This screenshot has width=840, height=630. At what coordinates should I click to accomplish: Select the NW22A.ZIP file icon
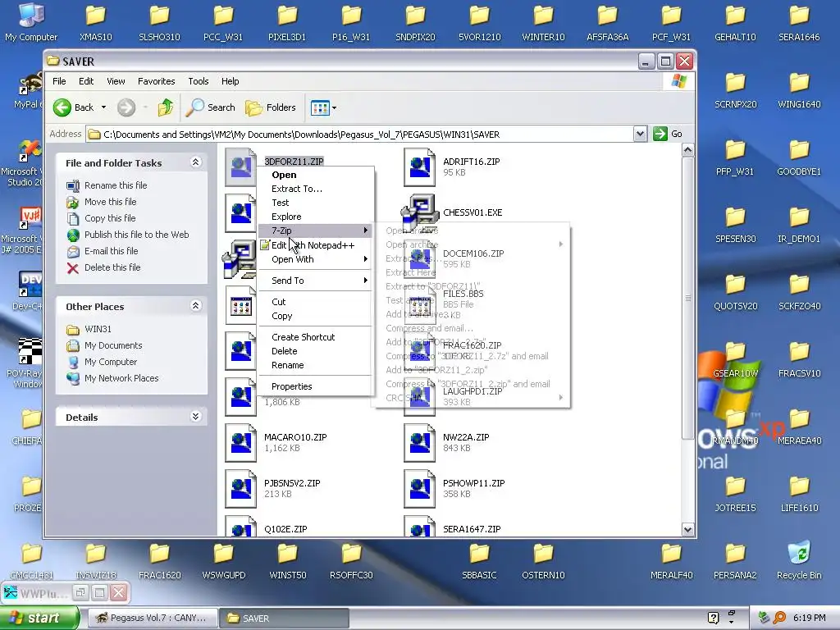(419, 442)
